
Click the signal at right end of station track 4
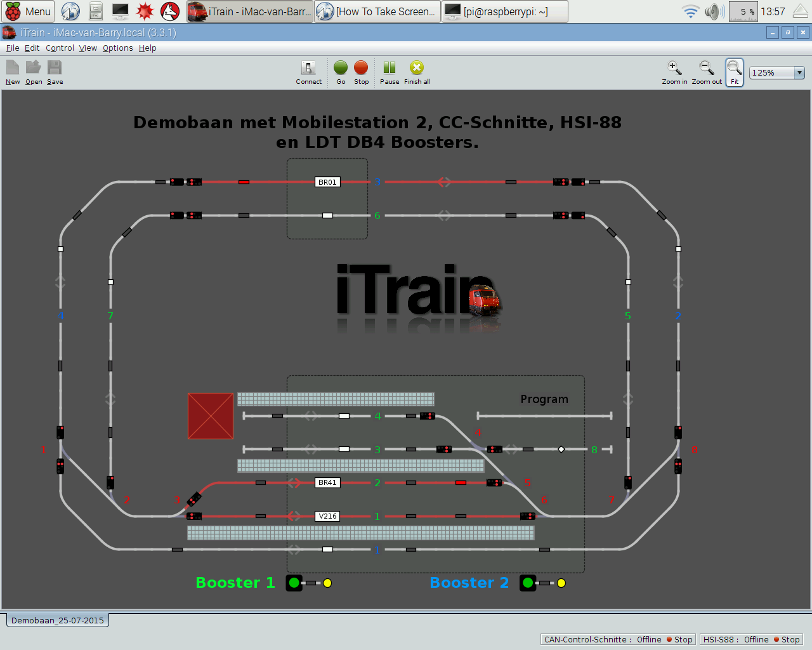coord(428,416)
